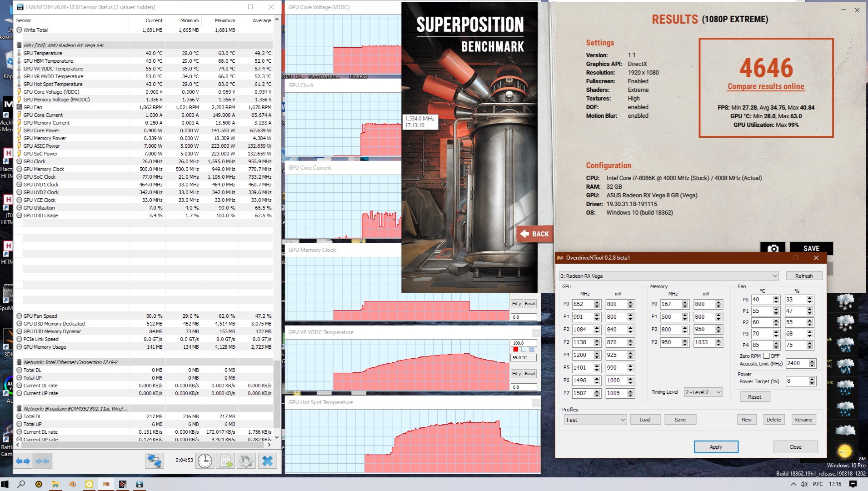
Task: Start logging with HWiNFO log file icon
Action: 226,461
